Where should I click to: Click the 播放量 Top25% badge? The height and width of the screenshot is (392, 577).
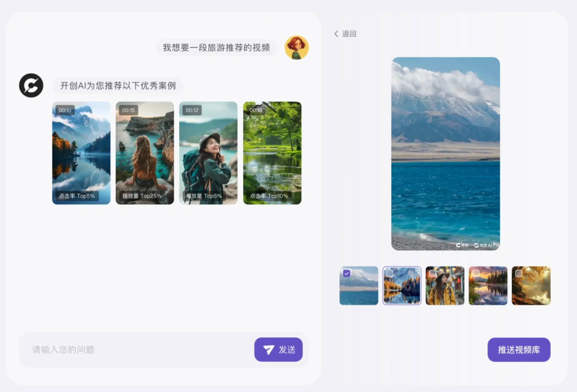(x=142, y=196)
